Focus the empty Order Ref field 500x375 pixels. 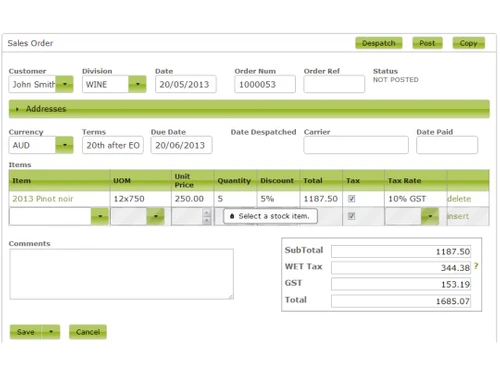point(334,84)
